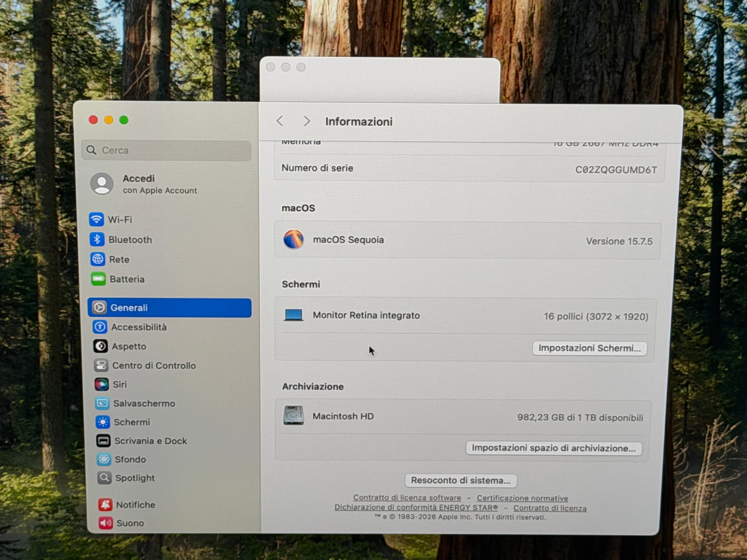Click the Numero di serie label
This screenshot has height=560, width=747.
point(317,168)
